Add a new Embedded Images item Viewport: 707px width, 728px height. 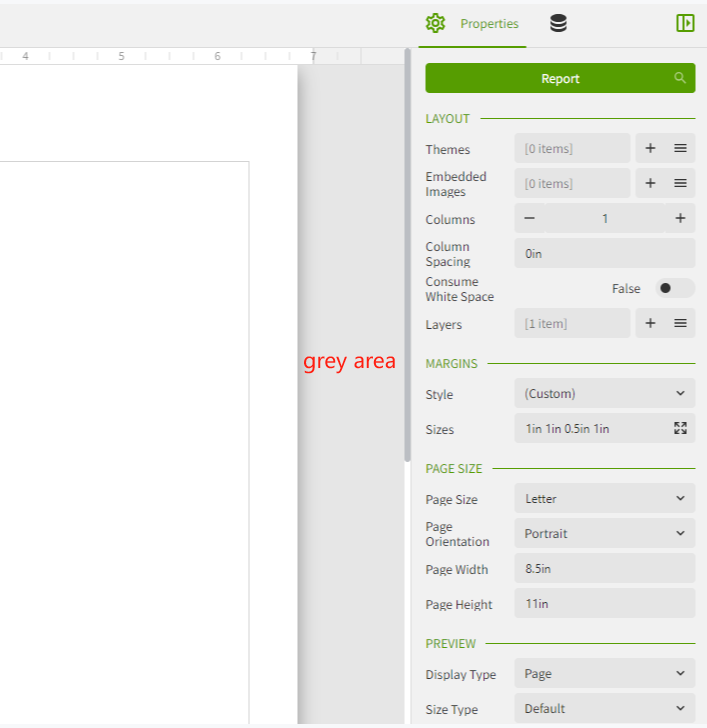click(x=650, y=184)
